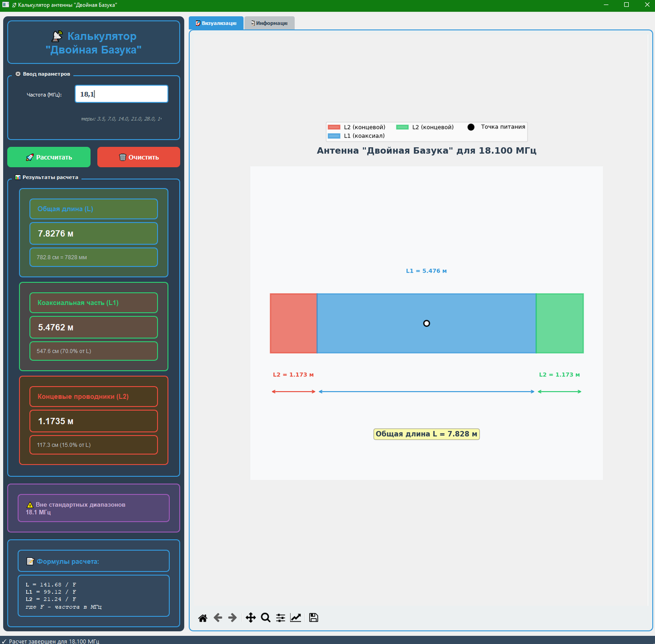
Task: Select the Zoom magnifier tool
Action: pos(266,618)
